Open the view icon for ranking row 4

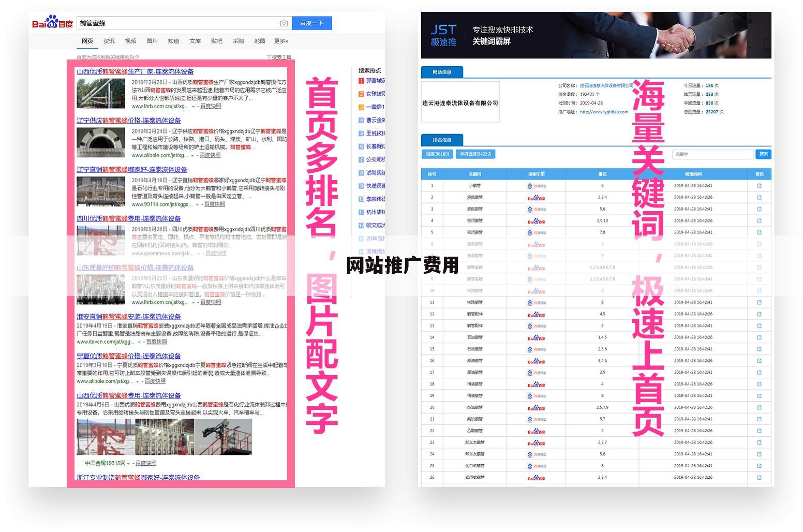(x=759, y=220)
